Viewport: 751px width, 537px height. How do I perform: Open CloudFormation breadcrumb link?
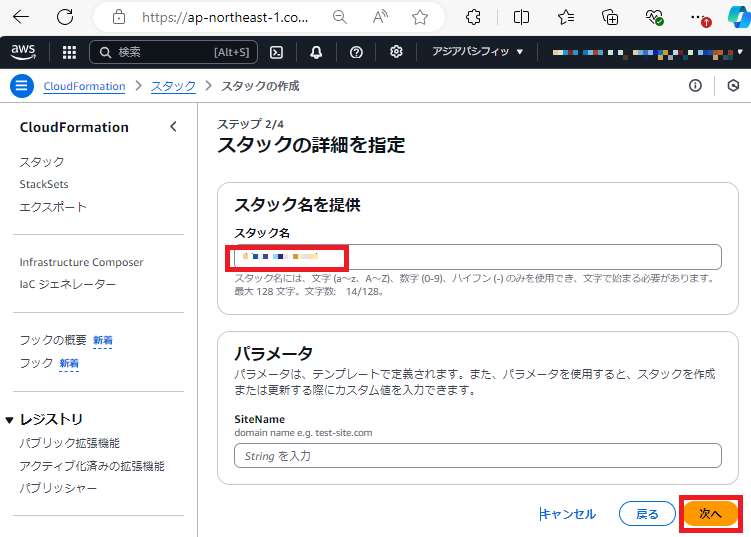84,86
